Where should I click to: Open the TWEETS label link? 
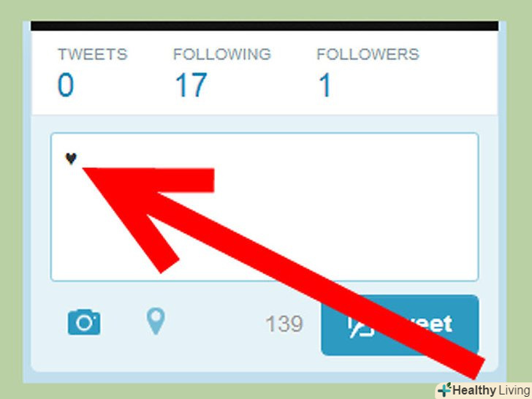pos(92,54)
